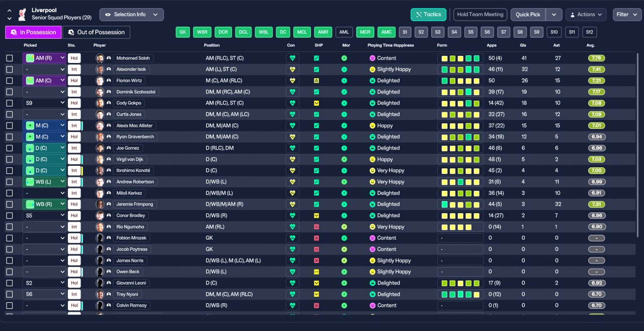The width and height of the screenshot is (644, 331).
Task: Click Trey Nyoni's yellow sharpness icon
Action: tap(316, 294)
